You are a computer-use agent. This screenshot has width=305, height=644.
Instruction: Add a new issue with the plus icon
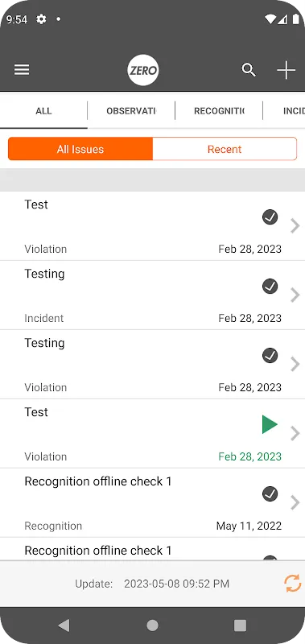tap(286, 70)
